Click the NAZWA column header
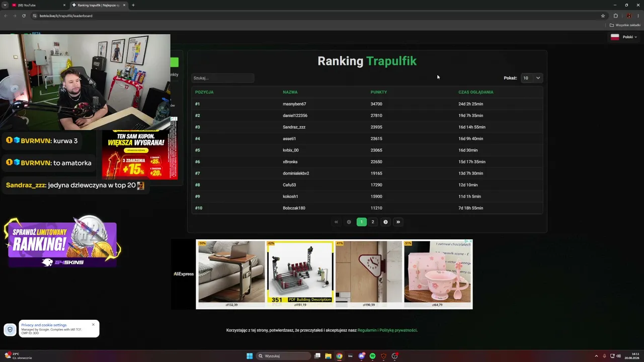Image resolution: width=644 pixels, height=362 pixels. pos(290,92)
